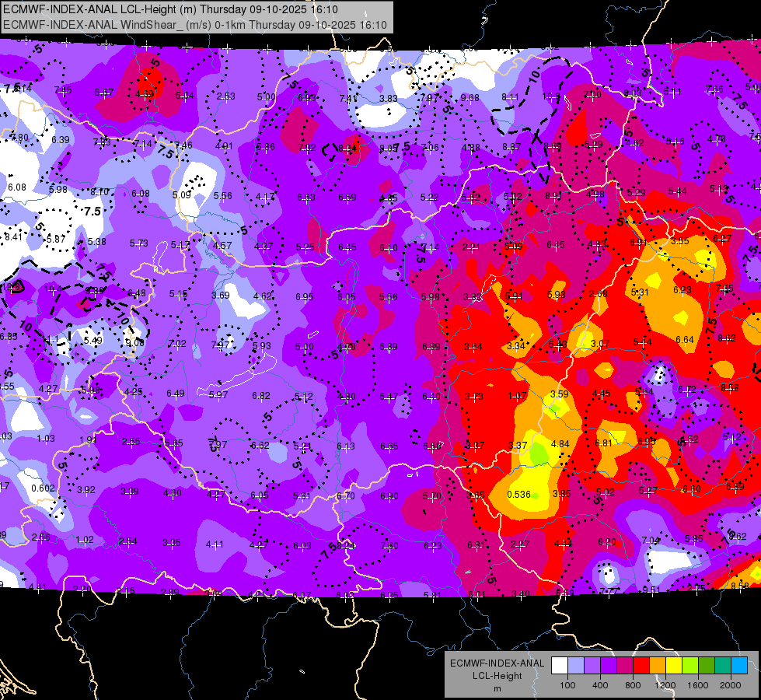761x700 pixels.
Task: Click the legend tick label 800
Action: [x=633, y=685]
